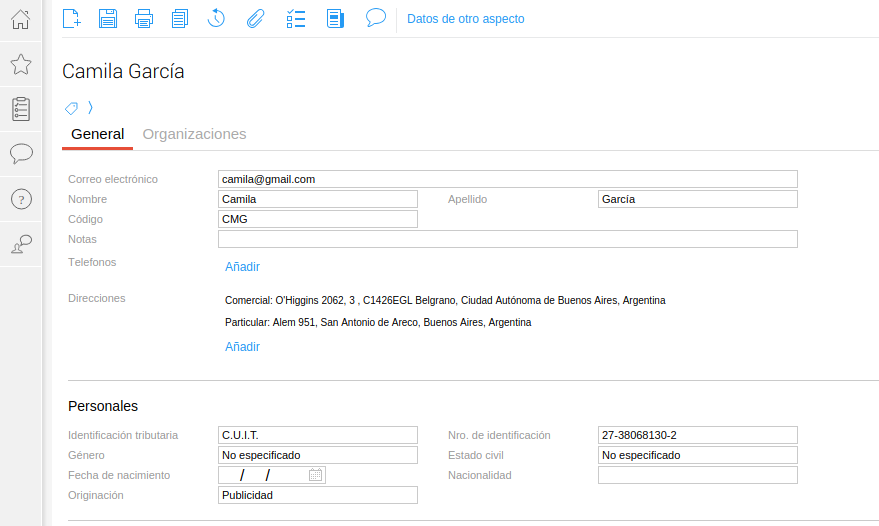
Task: Open Favorites star in sidebar
Action: click(x=21, y=64)
